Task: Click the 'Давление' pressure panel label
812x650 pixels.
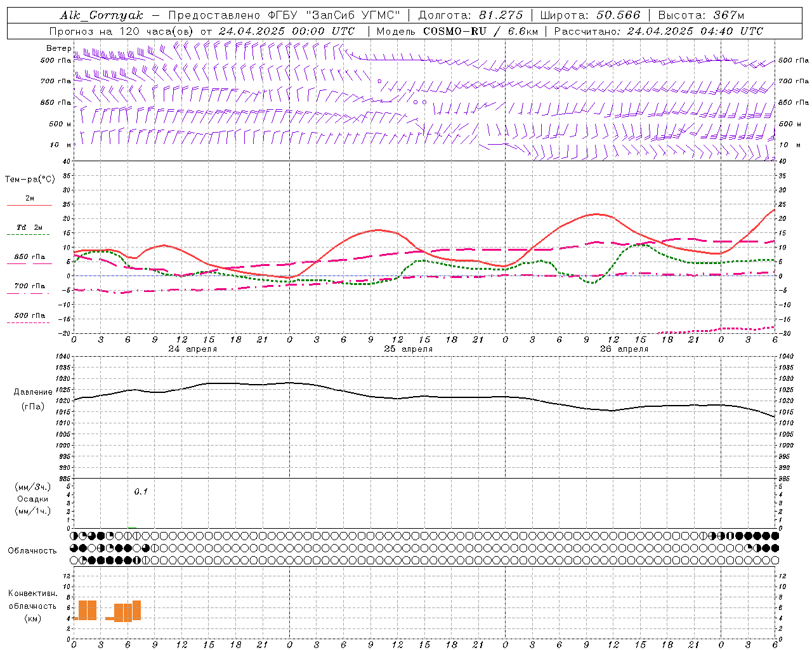Action: [33, 392]
